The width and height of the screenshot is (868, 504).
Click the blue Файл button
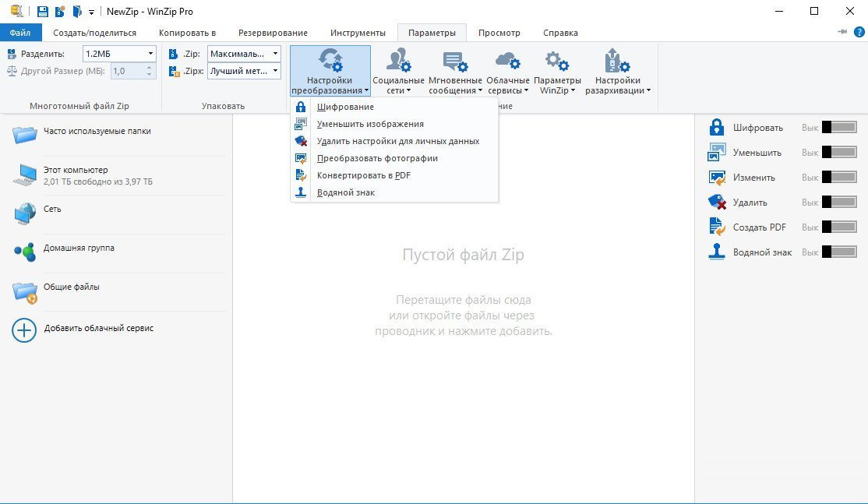pyautogui.click(x=20, y=33)
